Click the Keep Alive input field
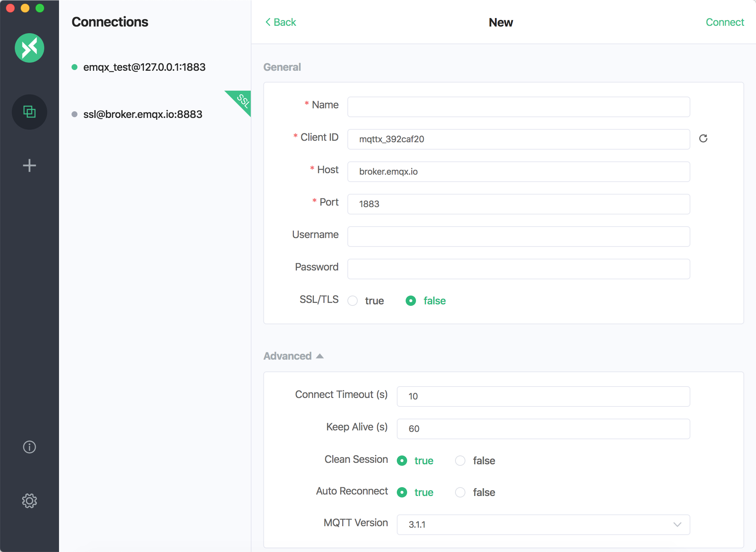The height and width of the screenshot is (552, 756). point(543,429)
